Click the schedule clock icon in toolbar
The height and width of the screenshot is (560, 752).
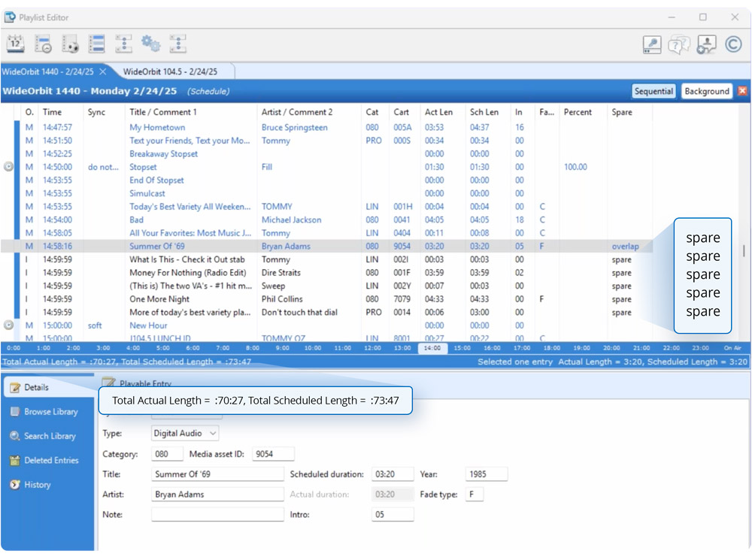coord(43,44)
